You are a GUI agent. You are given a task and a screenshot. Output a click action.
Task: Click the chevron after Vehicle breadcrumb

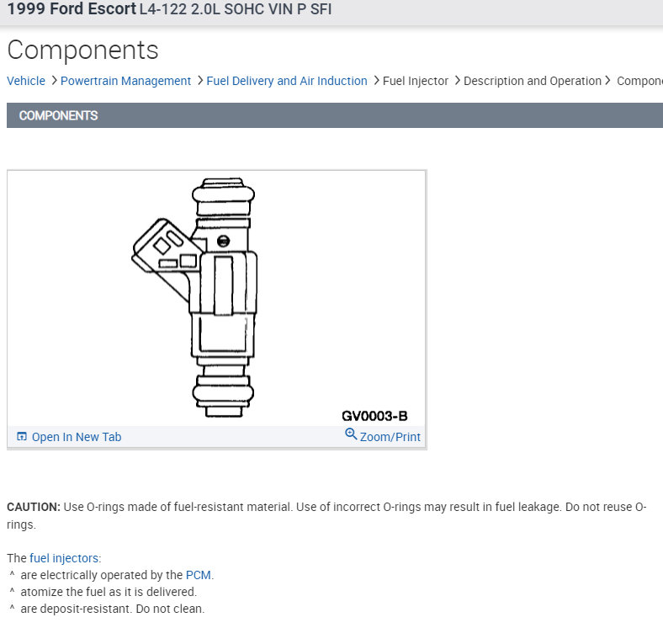point(54,80)
